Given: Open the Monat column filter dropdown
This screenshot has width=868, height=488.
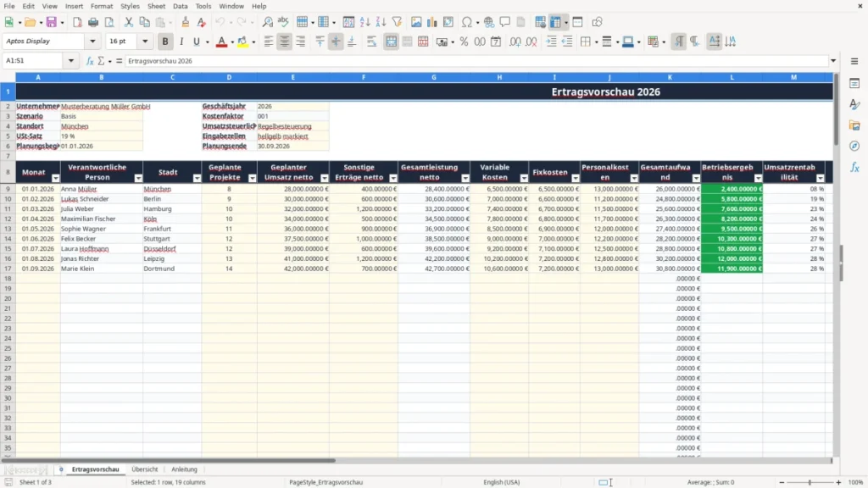Looking at the screenshot, I should pyautogui.click(x=55, y=178).
